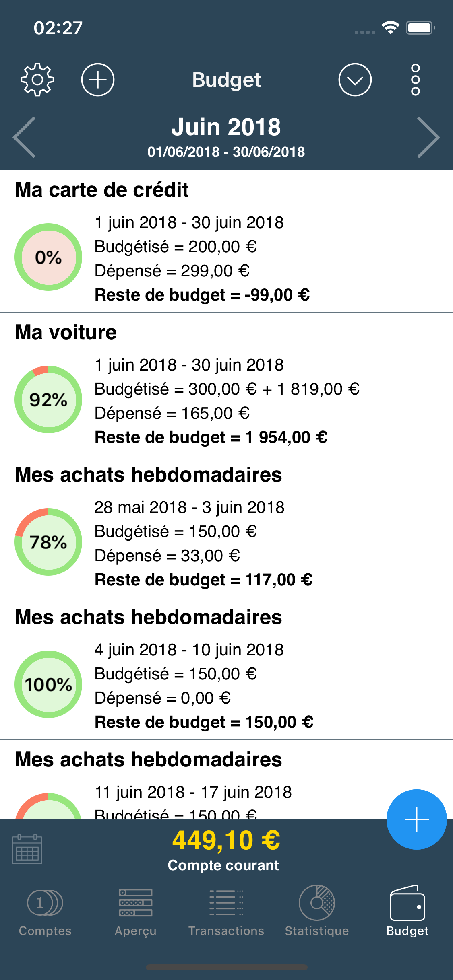The height and width of the screenshot is (980, 453).
Task: Tap the 449,10 € Compte courant balance
Action: pos(226,850)
